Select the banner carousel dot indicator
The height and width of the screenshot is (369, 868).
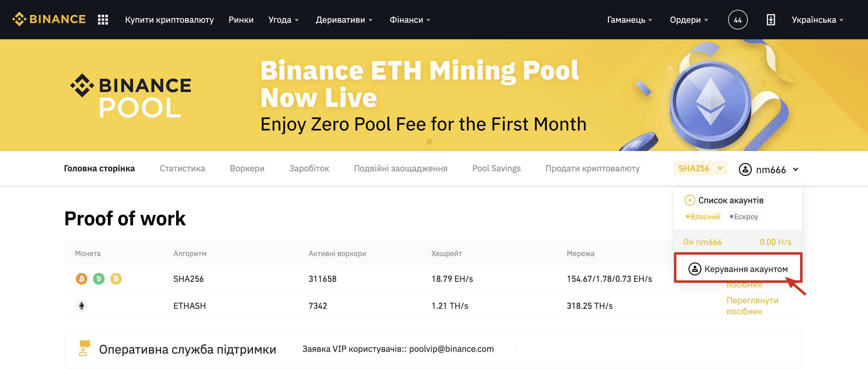(429, 142)
